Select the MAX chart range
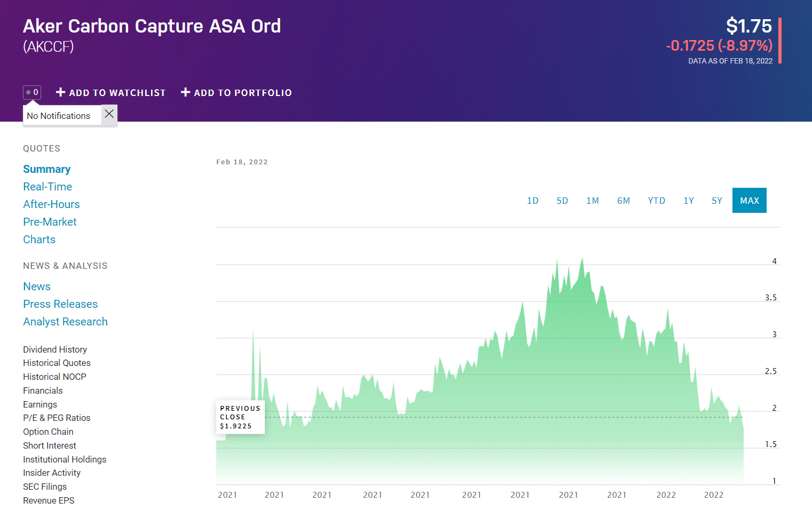 click(750, 201)
